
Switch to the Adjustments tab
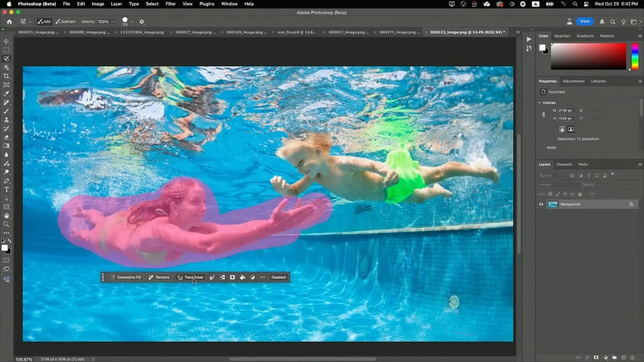[573, 81]
